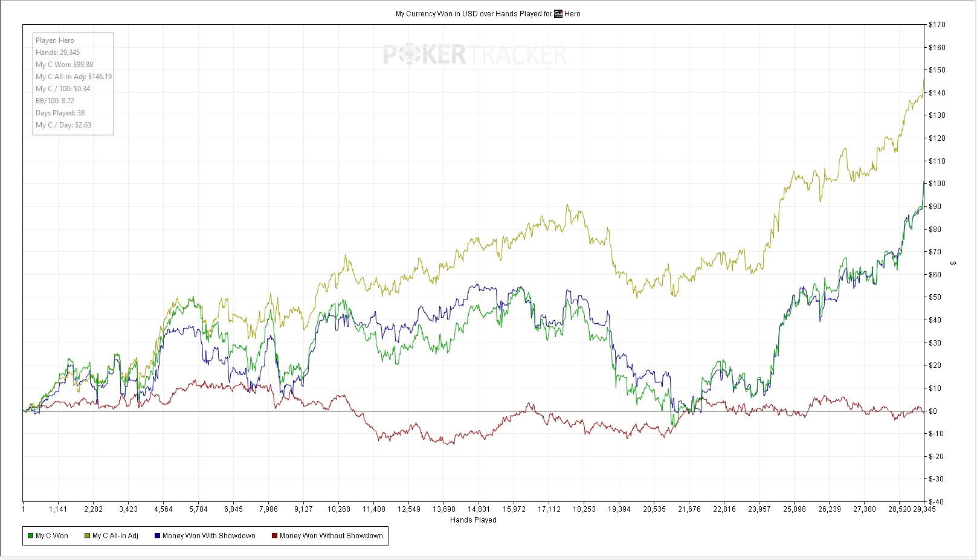Image resolution: width=977 pixels, height=560 pixels.
Task: Click the red Money Won Without Showdown swatch
Action: (x=274, y=536)
